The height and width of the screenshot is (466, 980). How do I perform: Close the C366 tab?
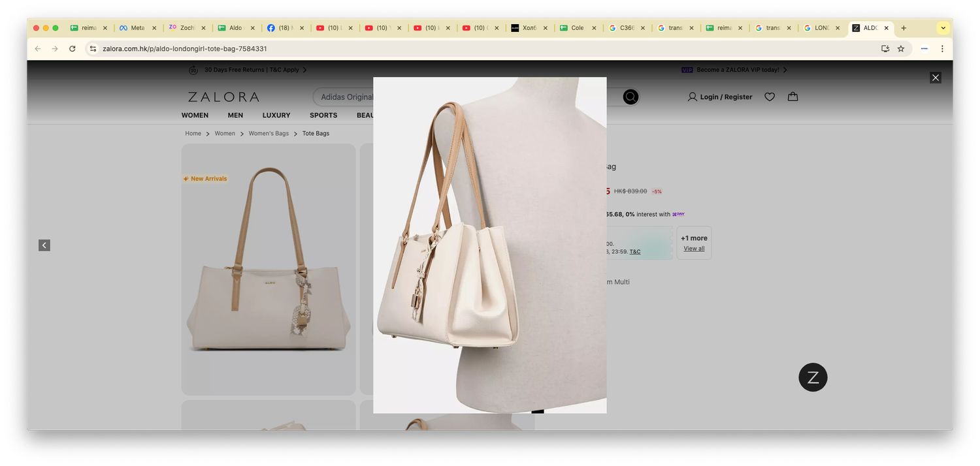(x=643, y=28)
